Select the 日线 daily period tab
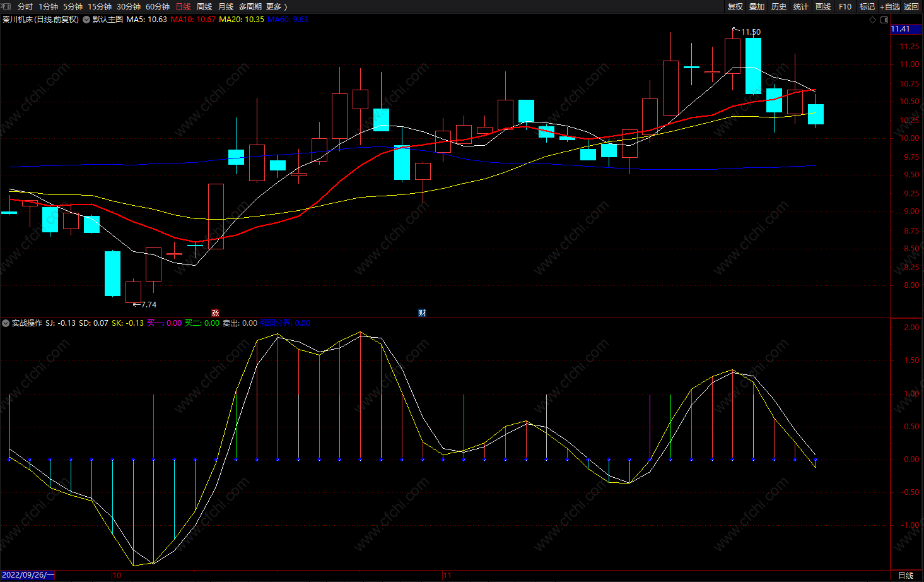This screenshot has width=924, height=582. [x=183, y=7]
